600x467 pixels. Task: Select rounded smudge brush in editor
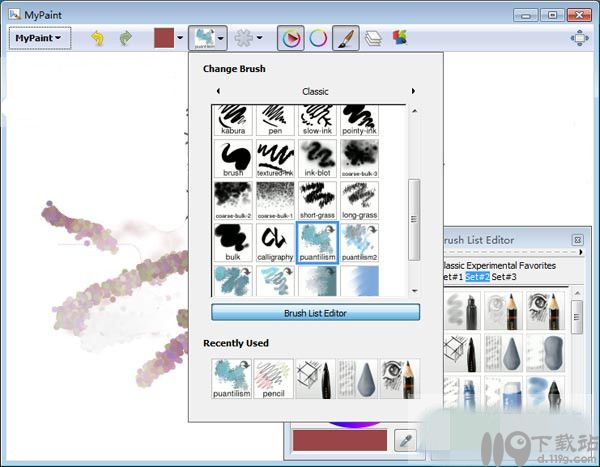pyautogui.click(x=545, y=353)
